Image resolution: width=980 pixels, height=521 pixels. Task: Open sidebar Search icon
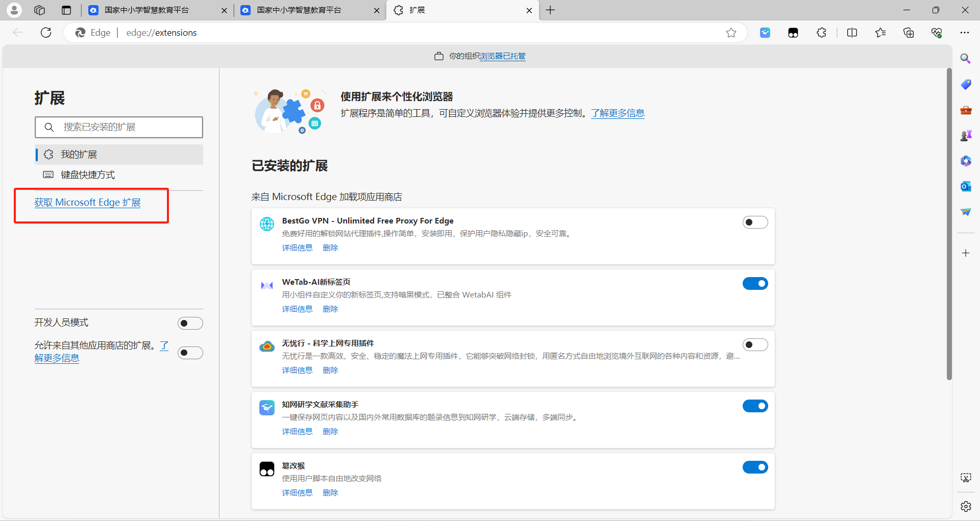coord(966,59)
